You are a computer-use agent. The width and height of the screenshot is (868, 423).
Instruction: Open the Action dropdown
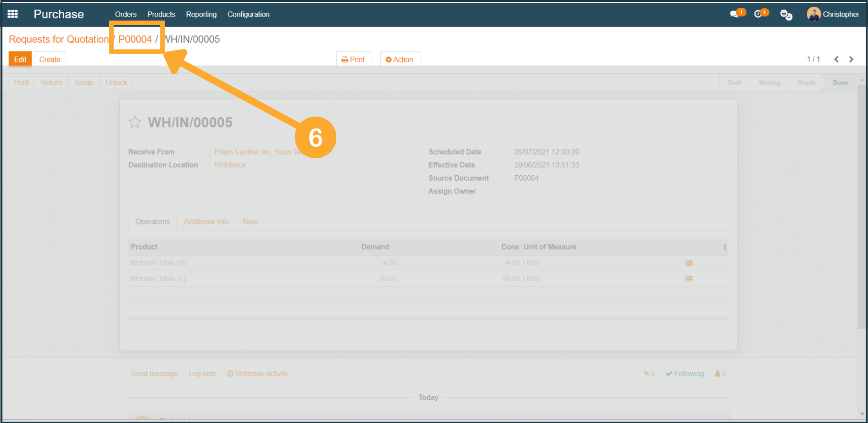[400, 60]
